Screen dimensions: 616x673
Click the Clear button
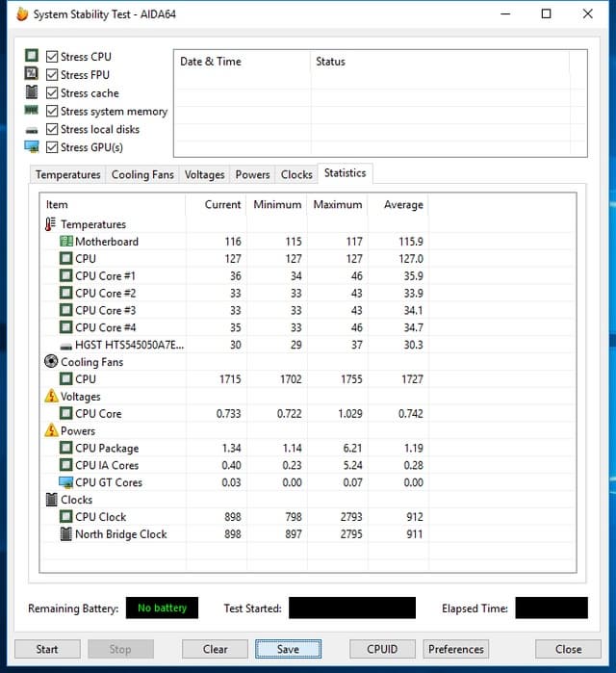tap(215, 649)
